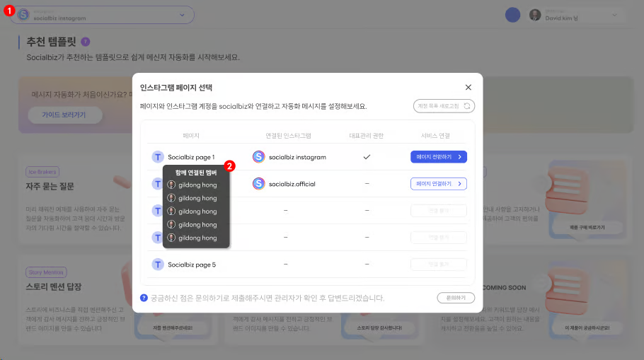Click the help icon beside 추천 템플릿
Image resolution: width=644 pixels, height=360 pixels.
click(x=86, y=42)
